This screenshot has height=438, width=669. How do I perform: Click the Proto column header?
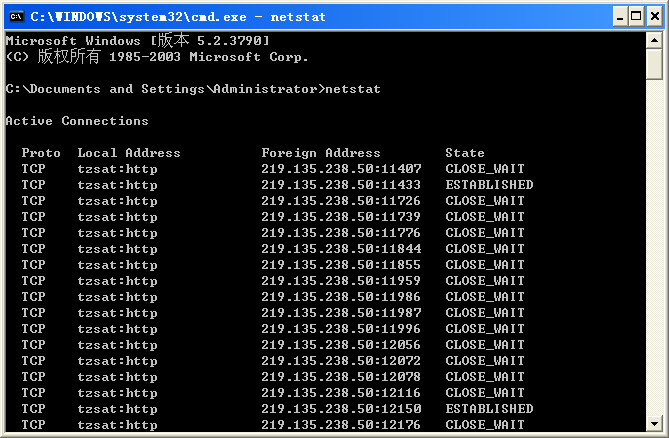point(41,153)
